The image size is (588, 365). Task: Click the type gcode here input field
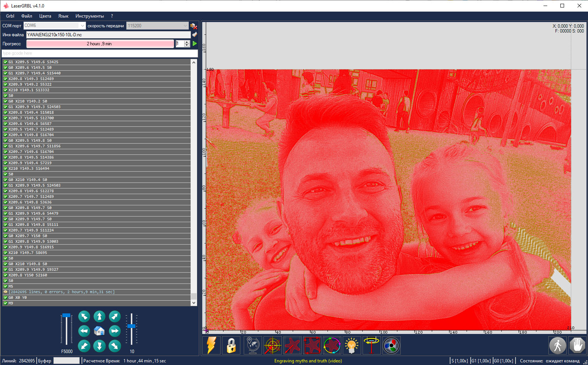coord(99,53)
